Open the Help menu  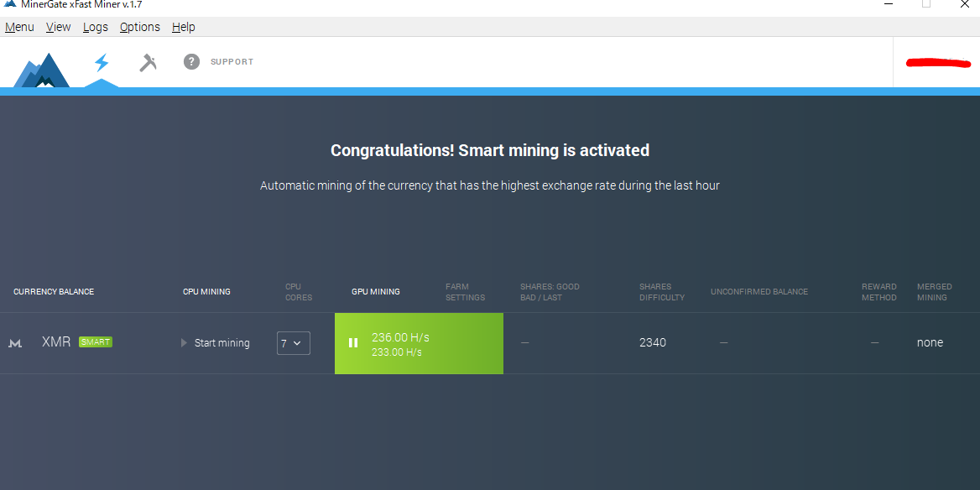click(184, 27)
